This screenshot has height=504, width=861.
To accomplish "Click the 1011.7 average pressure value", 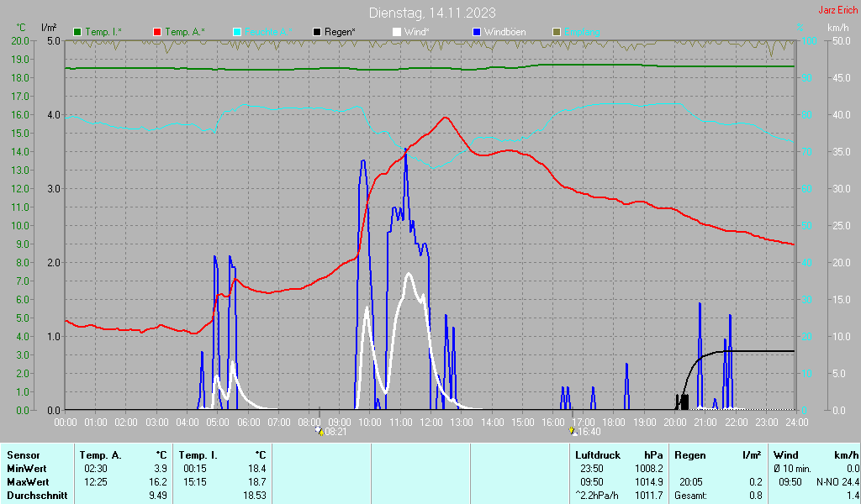I will [x=650, y=496].
